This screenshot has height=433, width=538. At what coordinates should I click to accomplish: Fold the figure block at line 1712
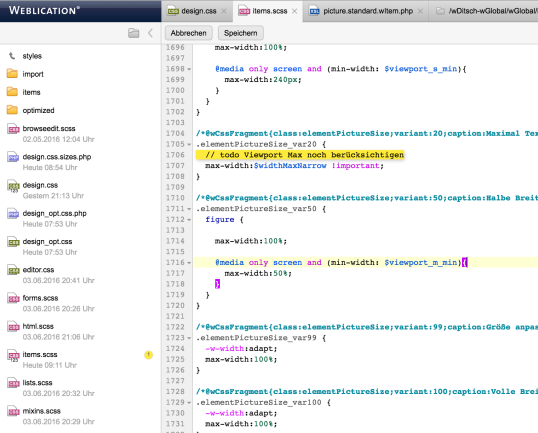pos(189,220)
